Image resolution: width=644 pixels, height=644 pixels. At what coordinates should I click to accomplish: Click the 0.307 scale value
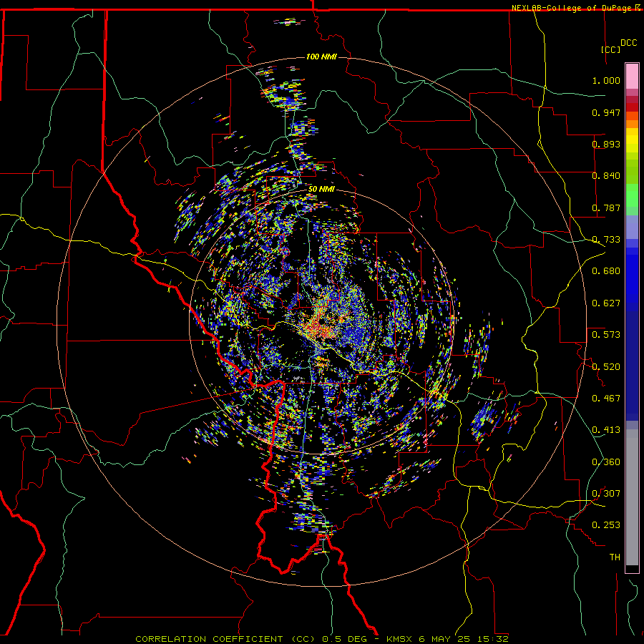click(606, 494)
